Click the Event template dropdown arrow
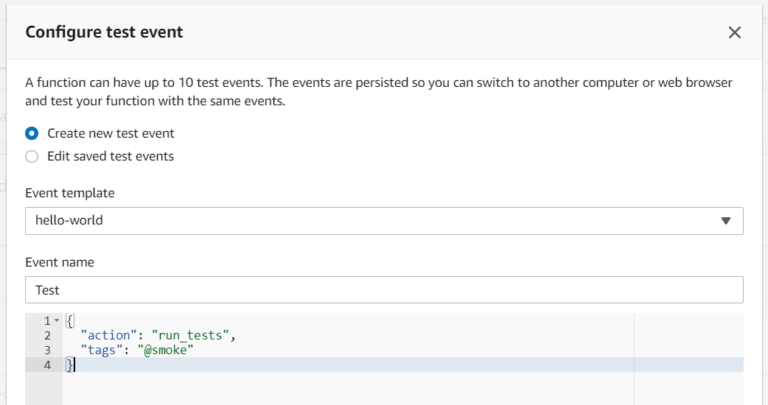Image resolution: width=768 pixels, height=405 pixels. point(726,221)
